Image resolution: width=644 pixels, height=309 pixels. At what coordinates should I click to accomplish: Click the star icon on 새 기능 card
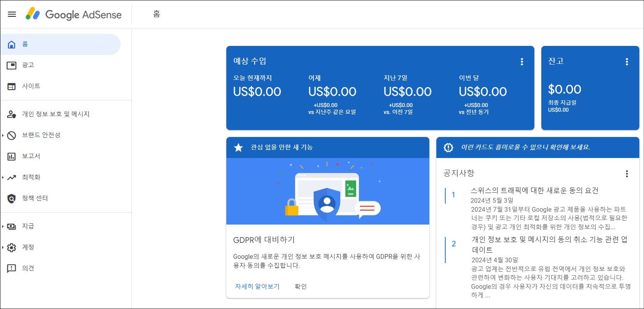click(238, 147)
